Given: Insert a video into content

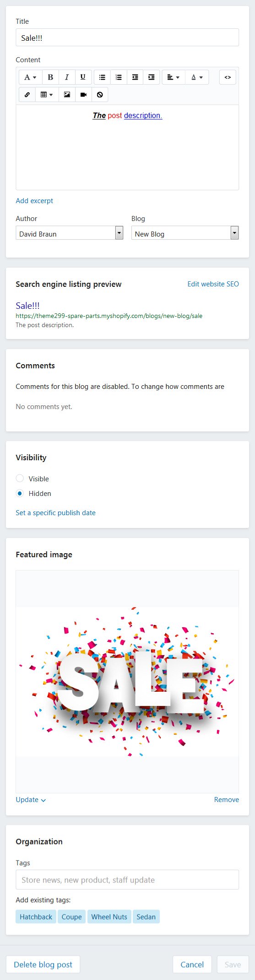Looking at the screenshot, I should [x=83, y=95].
